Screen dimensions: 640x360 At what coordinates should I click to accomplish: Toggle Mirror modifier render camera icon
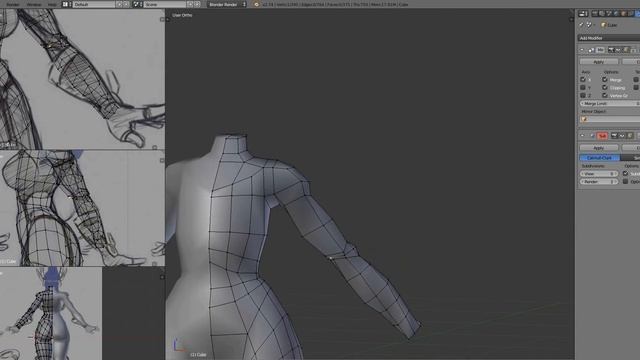[x=611, y=50]
